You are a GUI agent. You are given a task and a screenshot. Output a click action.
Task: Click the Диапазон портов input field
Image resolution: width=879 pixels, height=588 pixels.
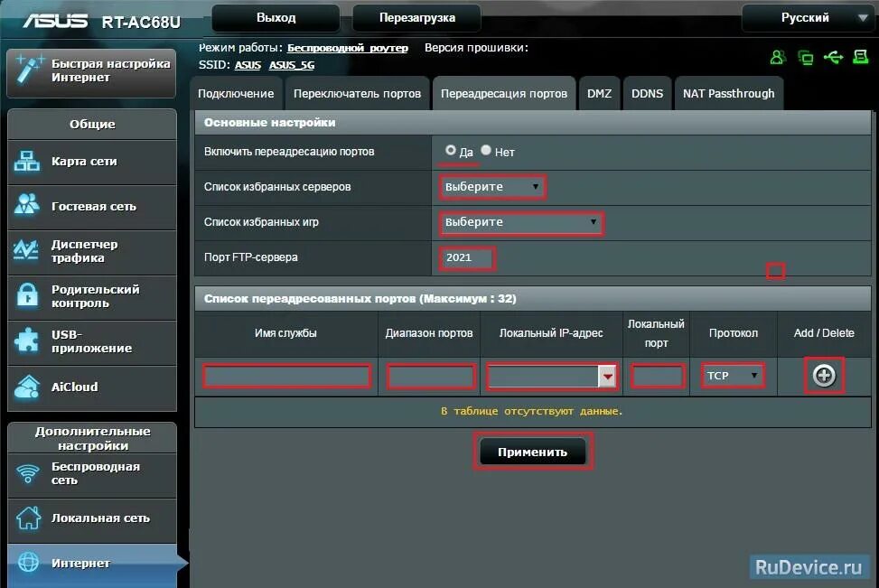pyautogui.click(x=431, y=376)
